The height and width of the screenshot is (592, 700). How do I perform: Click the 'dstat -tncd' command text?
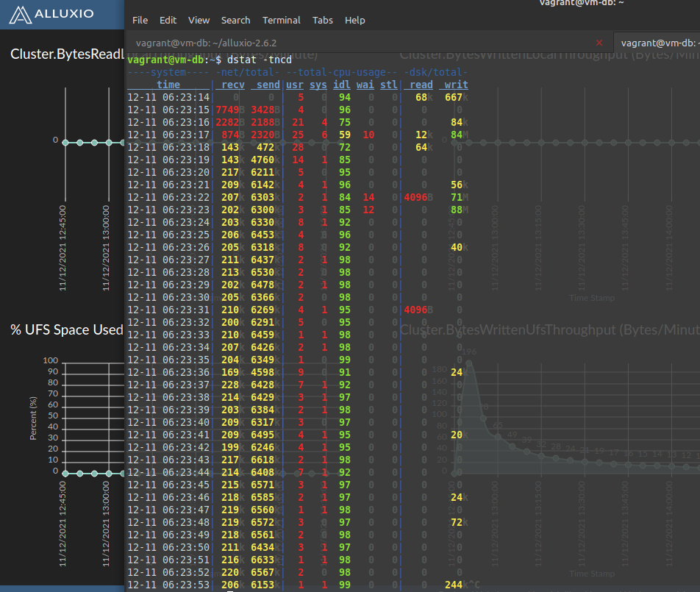pyautogui.click(x=260, y=60)
